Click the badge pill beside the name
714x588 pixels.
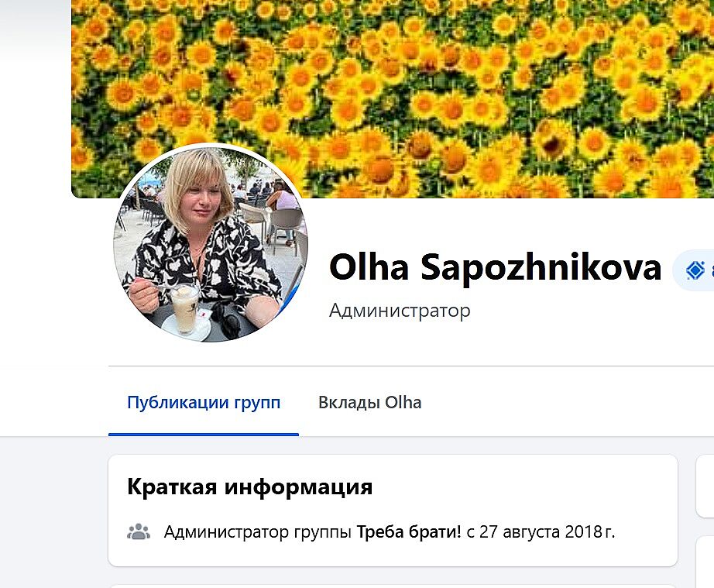point(693,270)
